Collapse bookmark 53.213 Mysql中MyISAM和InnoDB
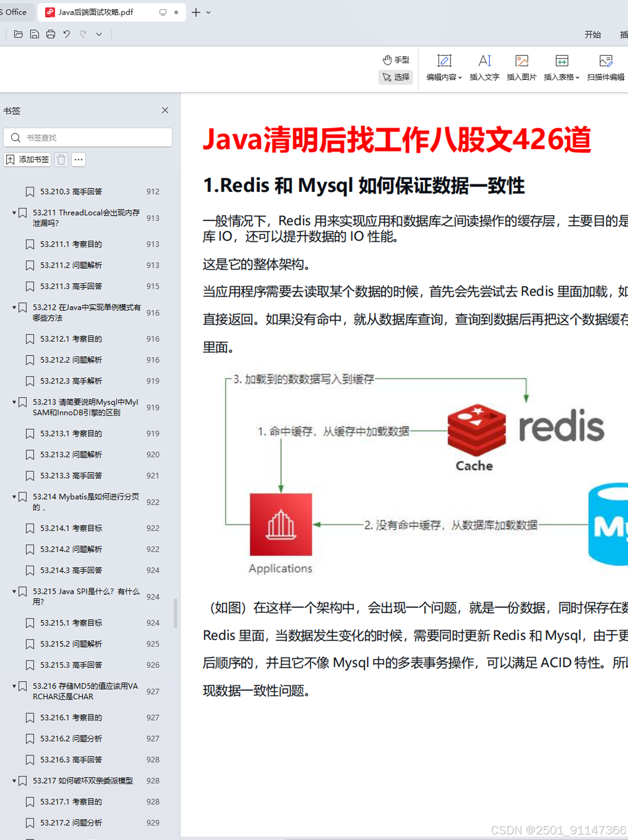The height and width of the screenshot is (840, 628). click(x=14, y=402)
